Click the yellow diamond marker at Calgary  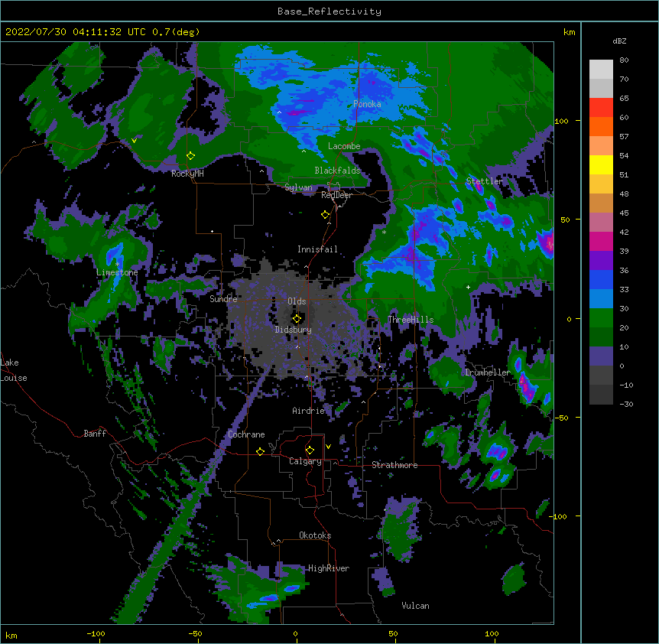point(310,450)
